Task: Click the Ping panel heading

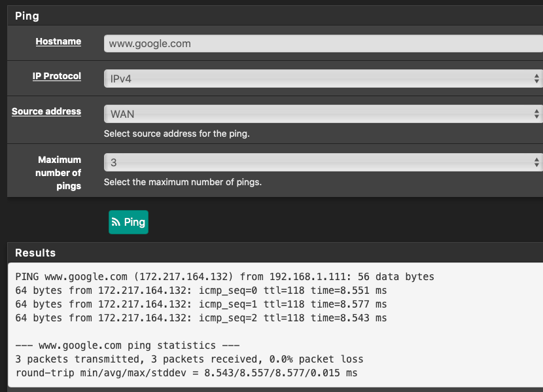Action: click(27, 16)
